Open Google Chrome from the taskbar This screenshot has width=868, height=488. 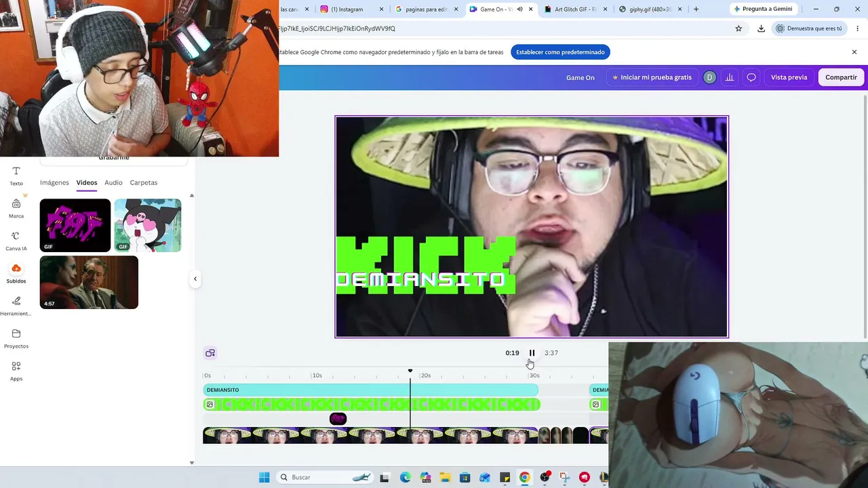525,477
